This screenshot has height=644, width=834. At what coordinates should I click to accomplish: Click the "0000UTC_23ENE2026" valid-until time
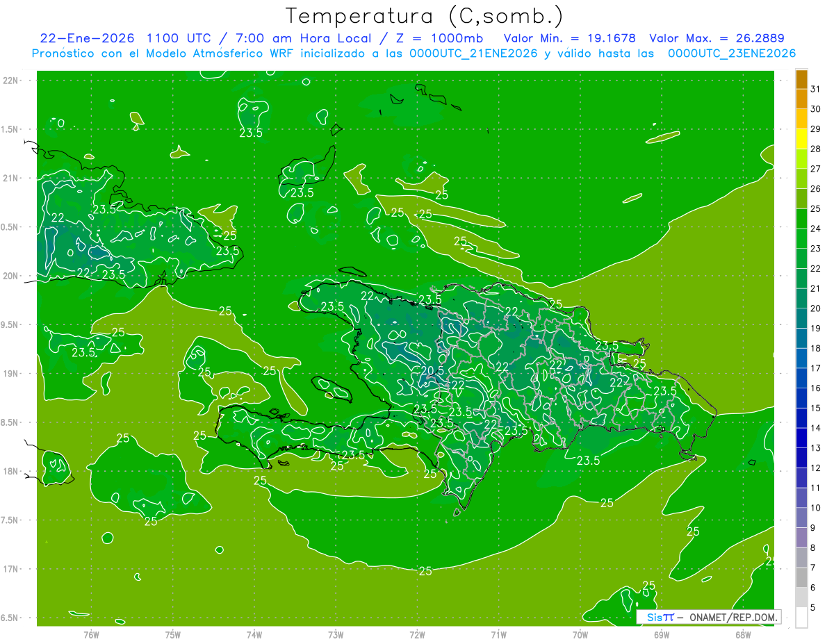click(x=731, y=53)
